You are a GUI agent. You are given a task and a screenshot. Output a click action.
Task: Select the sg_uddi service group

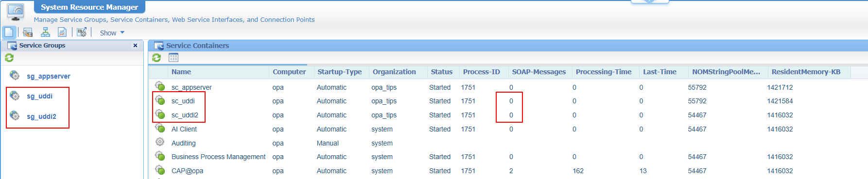click(x=39, y=96)
